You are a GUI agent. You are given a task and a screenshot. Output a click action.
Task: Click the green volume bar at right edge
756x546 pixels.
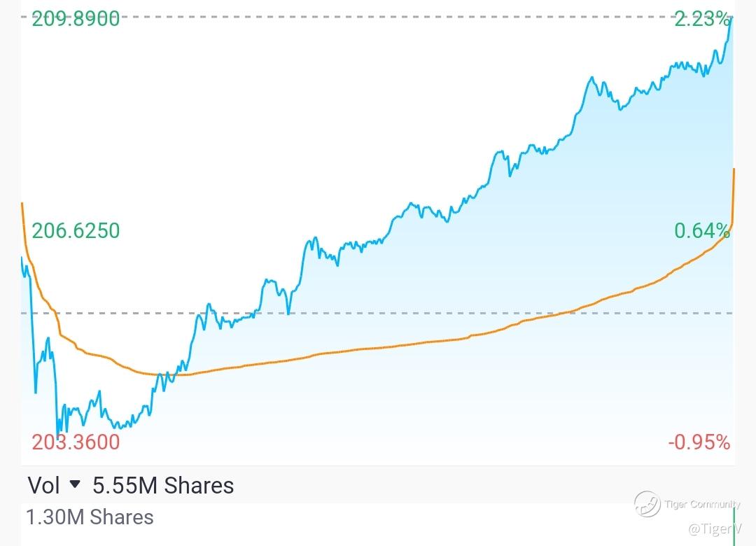point(734,525)
